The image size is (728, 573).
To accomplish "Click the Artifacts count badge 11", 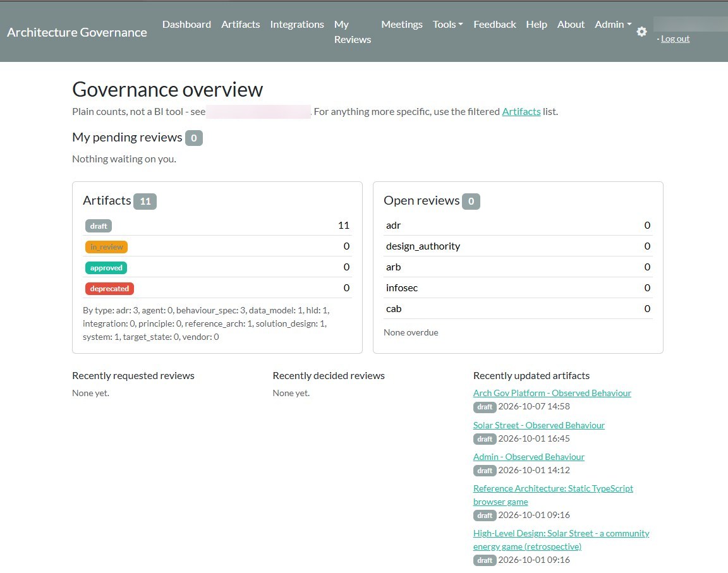I will click(x=145, y=202).
